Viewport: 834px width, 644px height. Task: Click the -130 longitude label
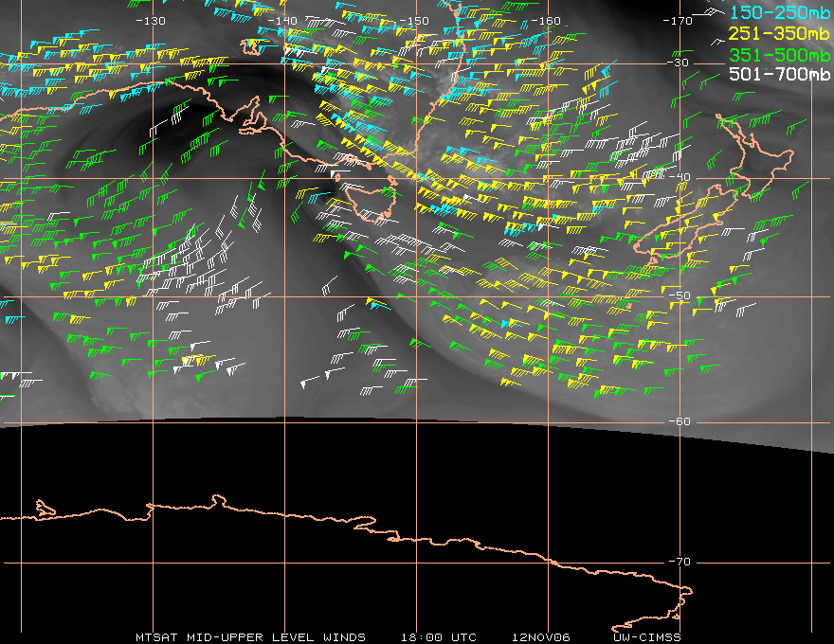pyautogui.click(x=151, y=21)
